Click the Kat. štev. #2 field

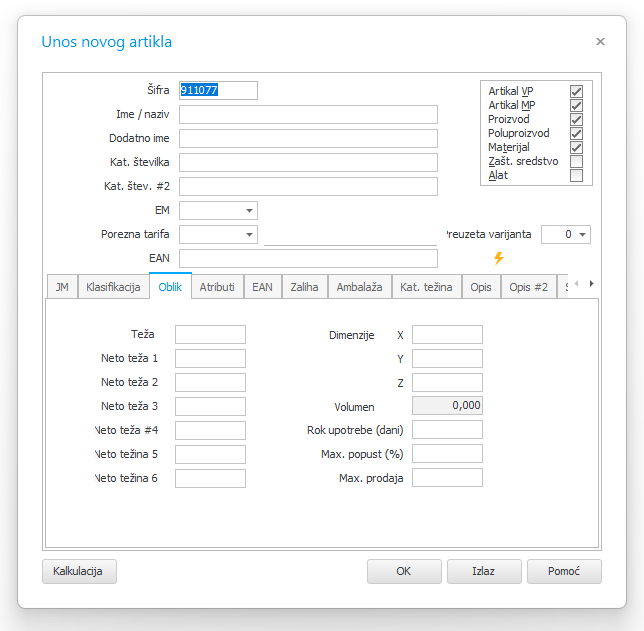click(308, 187)
